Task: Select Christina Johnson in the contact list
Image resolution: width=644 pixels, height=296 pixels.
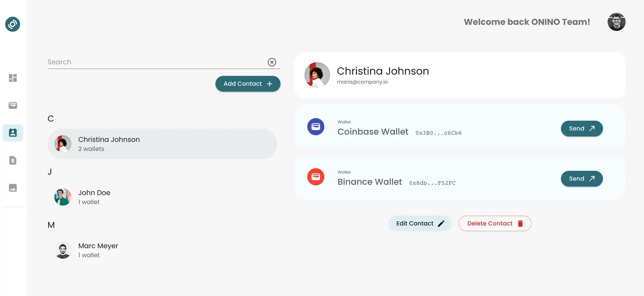Action: tap(162, 144)
